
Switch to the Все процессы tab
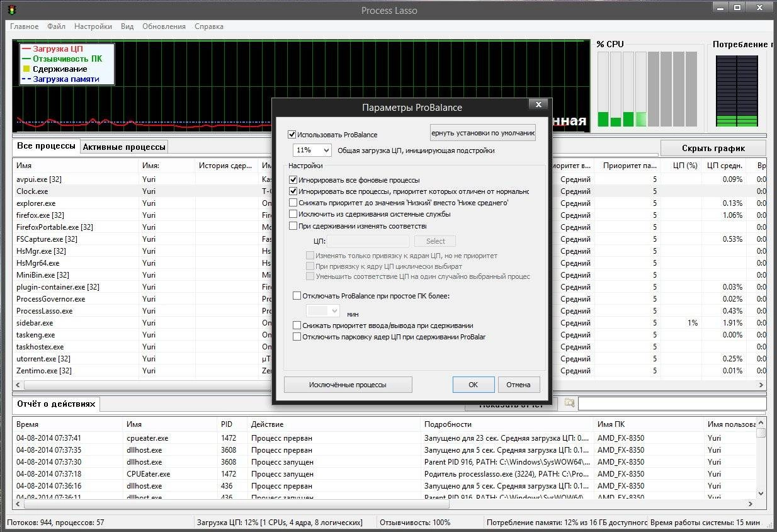coord(46,146)
